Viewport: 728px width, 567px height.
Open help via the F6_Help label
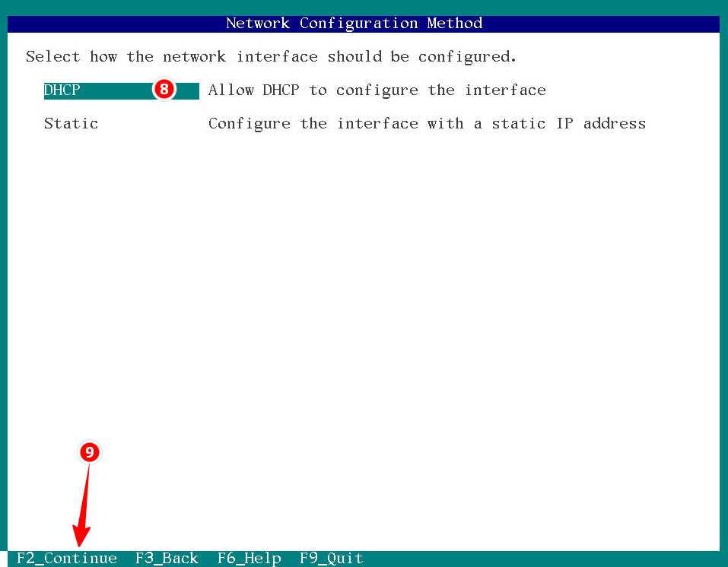pyautogui.click(x=249, y=558)
